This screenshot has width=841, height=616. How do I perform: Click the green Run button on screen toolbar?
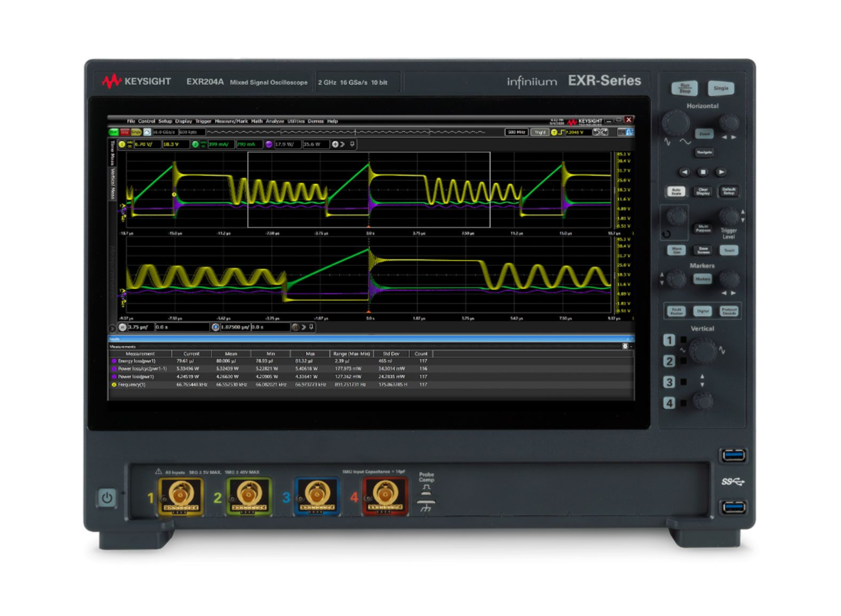(x=113, y=132)
